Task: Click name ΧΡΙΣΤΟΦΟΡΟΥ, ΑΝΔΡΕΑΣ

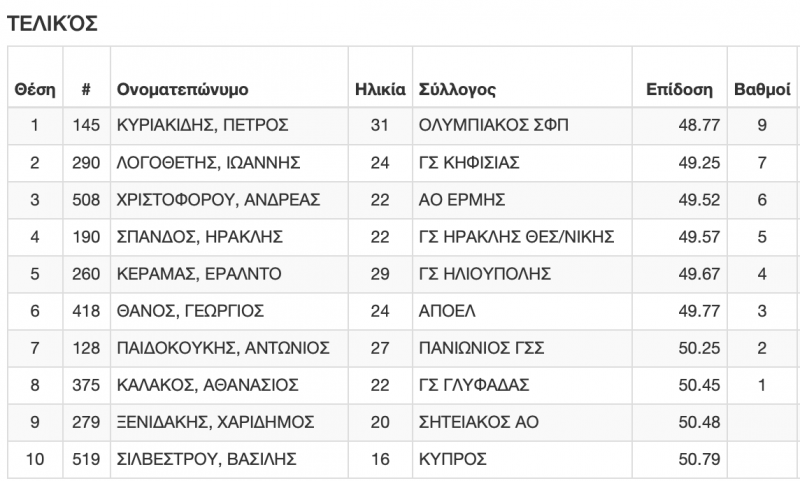Action: tap(219, 199)
